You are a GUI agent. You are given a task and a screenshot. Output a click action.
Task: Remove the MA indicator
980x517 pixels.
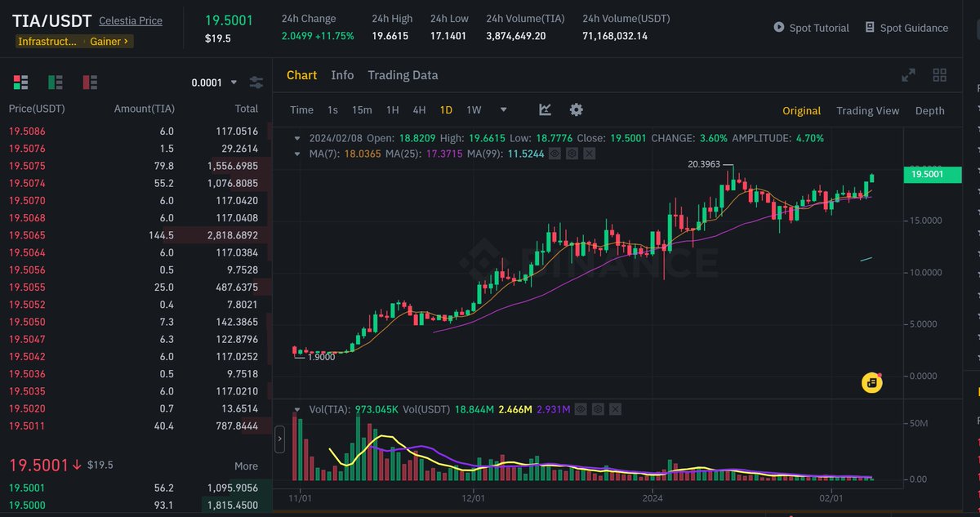tap(590, 154)
